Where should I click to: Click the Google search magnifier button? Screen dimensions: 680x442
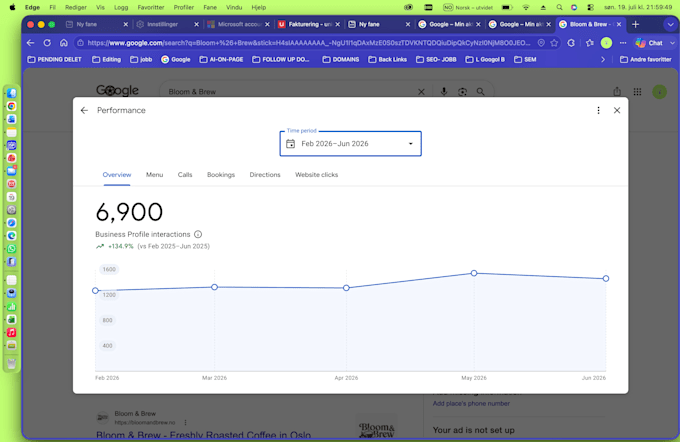481,92
